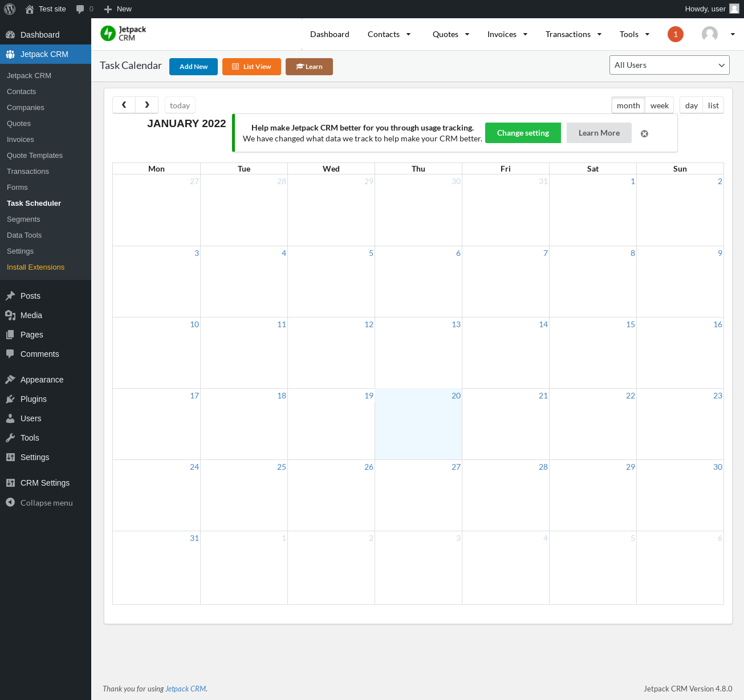Screen dimensions: 744x700
Task: Open Forms in the sidebar submenu
Action: (x=17, y=187)
